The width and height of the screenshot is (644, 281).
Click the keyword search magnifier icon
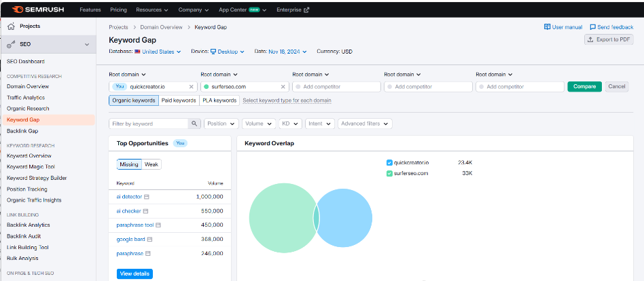194,124
